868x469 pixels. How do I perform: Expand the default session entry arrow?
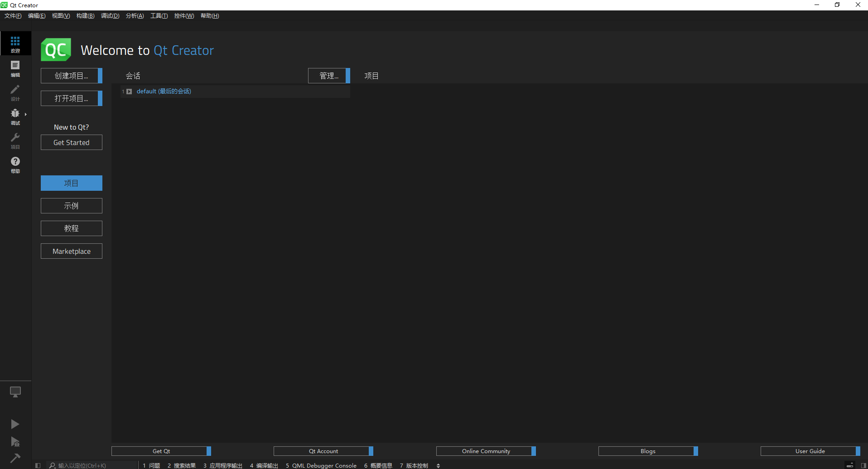click(129, 92)
